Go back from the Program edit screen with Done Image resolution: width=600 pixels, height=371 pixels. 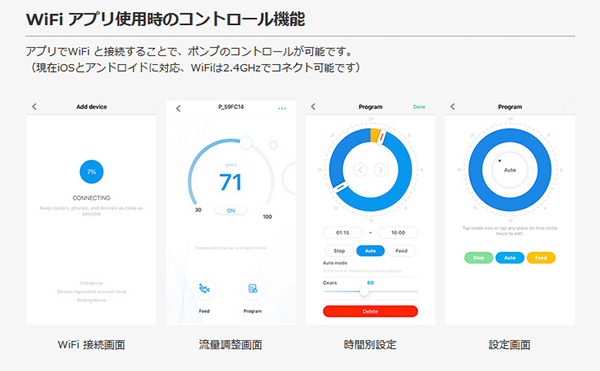click(313, 107)
